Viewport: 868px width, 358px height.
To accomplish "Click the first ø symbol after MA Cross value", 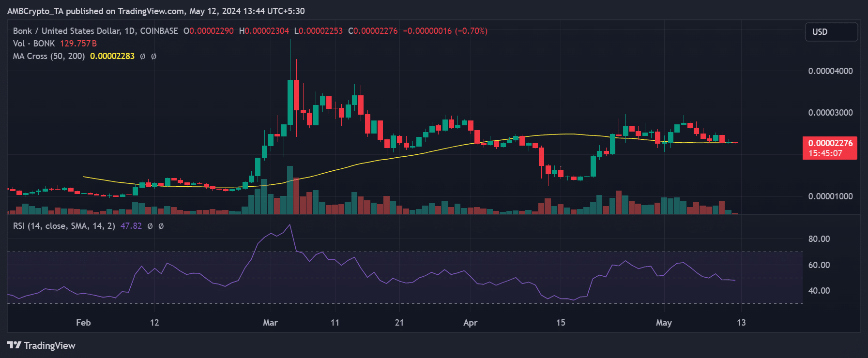I will pyautogui.click(x=142, y=57).
